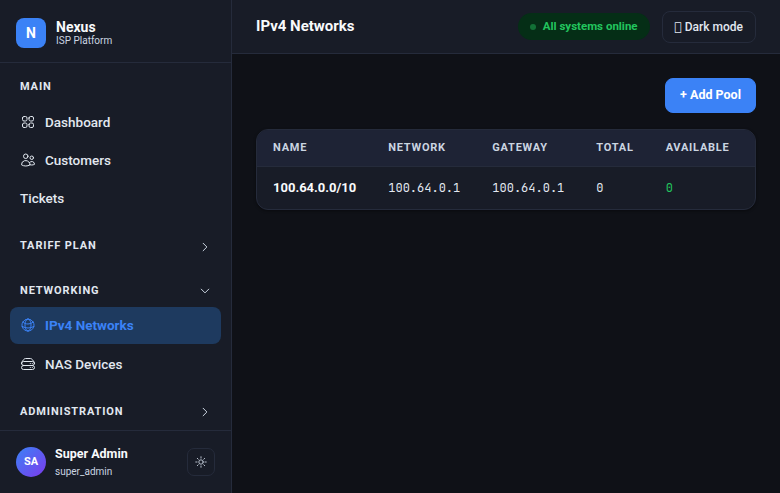Click the MAIN section heading

click(35, 86)
